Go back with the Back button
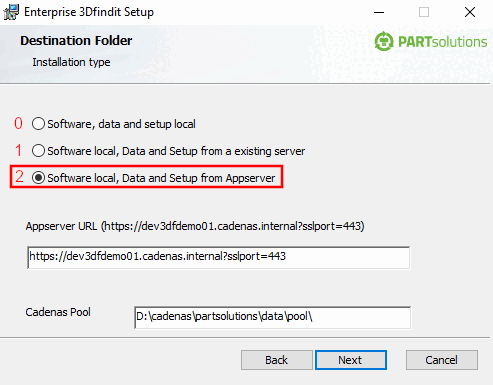Image resolution: width=493 pixels, height=385 pixels. [277, 360]
